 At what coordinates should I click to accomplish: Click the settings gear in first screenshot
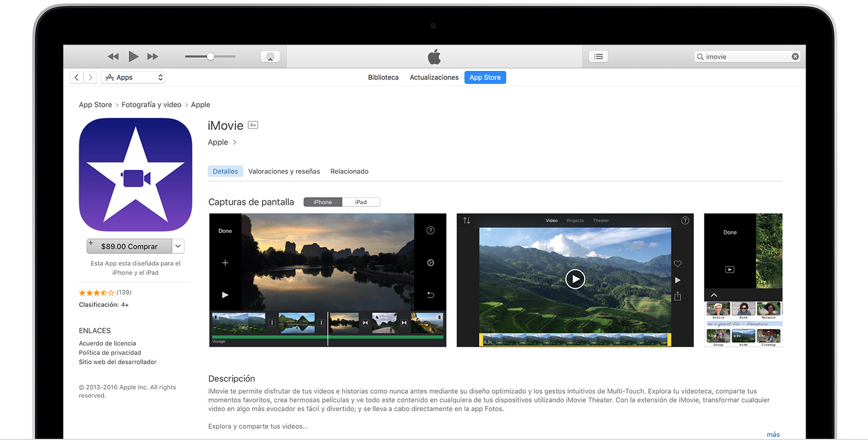431,263
